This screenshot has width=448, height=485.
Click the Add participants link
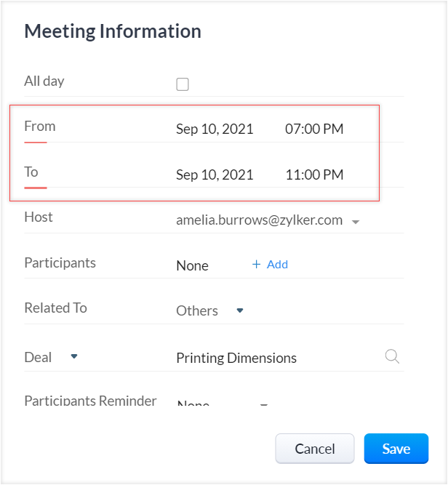(x=270, y=265)
